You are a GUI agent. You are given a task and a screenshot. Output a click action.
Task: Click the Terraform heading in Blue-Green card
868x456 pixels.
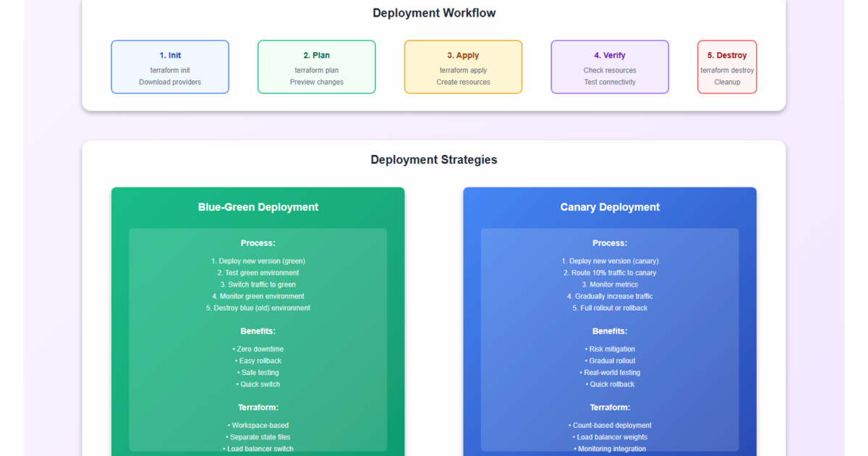[258, 408]
